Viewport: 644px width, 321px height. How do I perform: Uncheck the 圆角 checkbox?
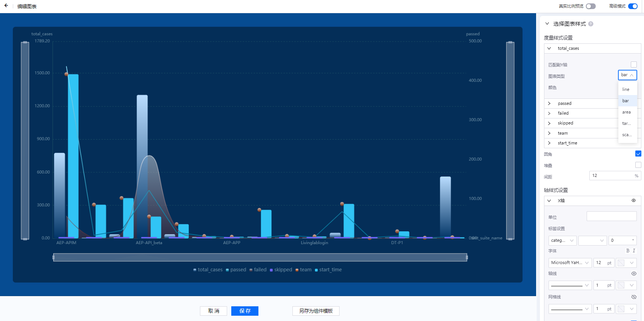click(638, 154)
